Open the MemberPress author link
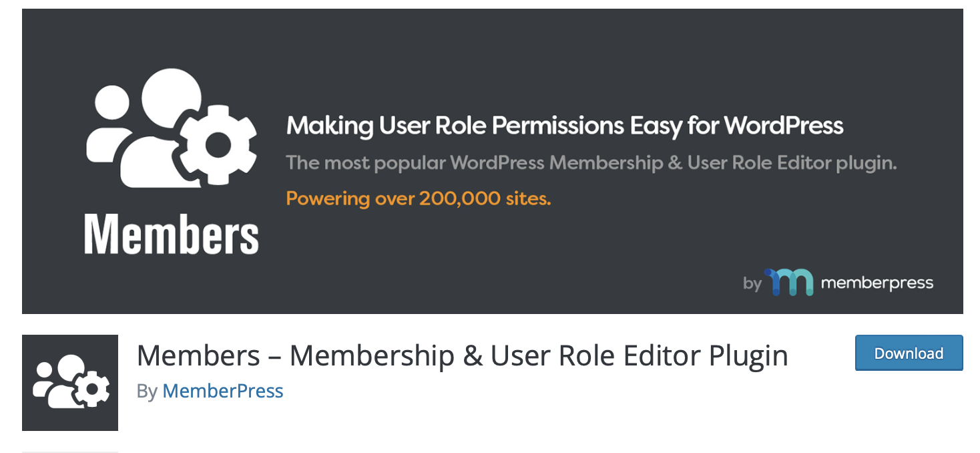The height and width of the screenshot is (453, 980). pos(223,391)
